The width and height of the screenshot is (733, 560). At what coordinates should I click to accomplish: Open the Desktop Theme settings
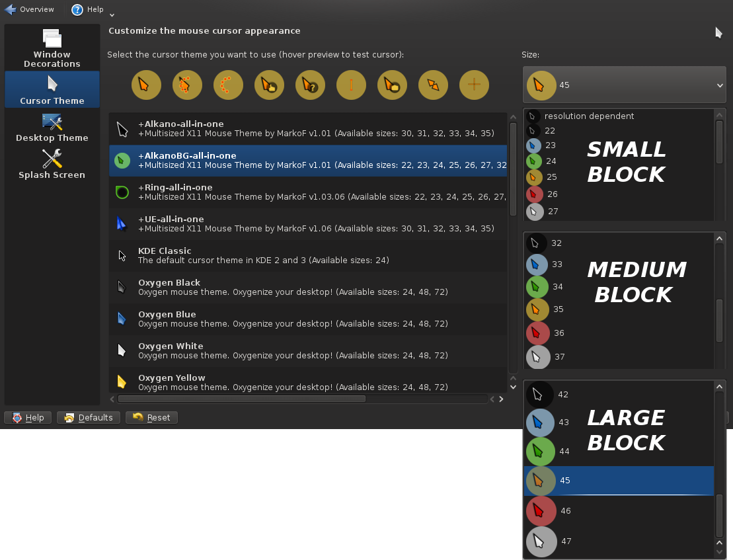[52, 127]
